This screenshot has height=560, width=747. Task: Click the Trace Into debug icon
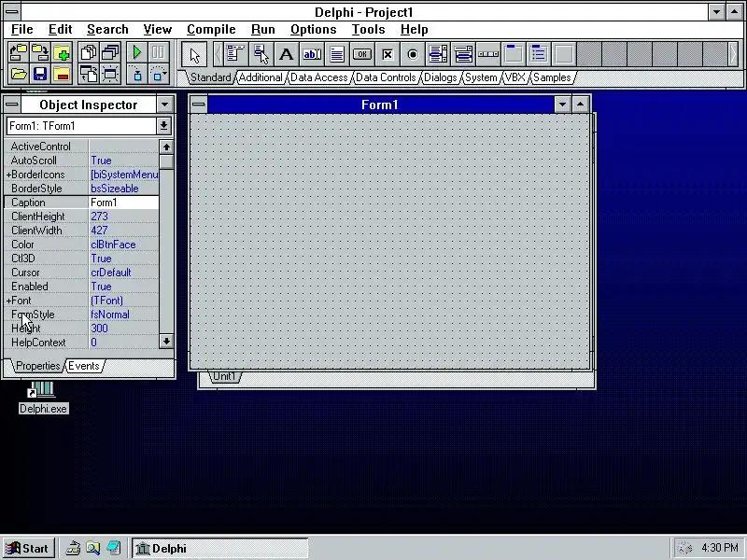click(137, 75)
